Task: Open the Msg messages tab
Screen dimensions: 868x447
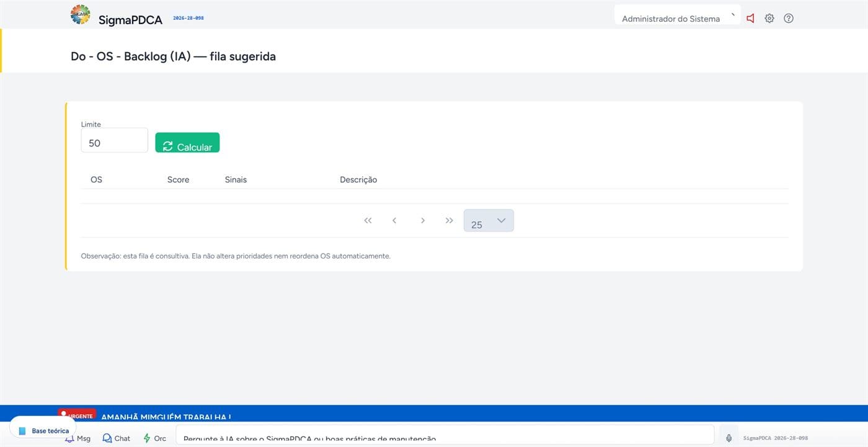Action: (78, 438)
